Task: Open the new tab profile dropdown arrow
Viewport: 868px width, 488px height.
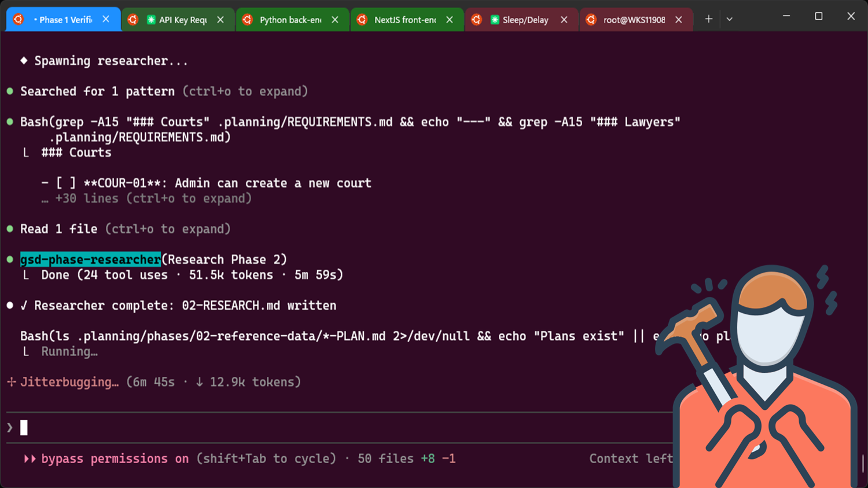Action: coord(730,19)
